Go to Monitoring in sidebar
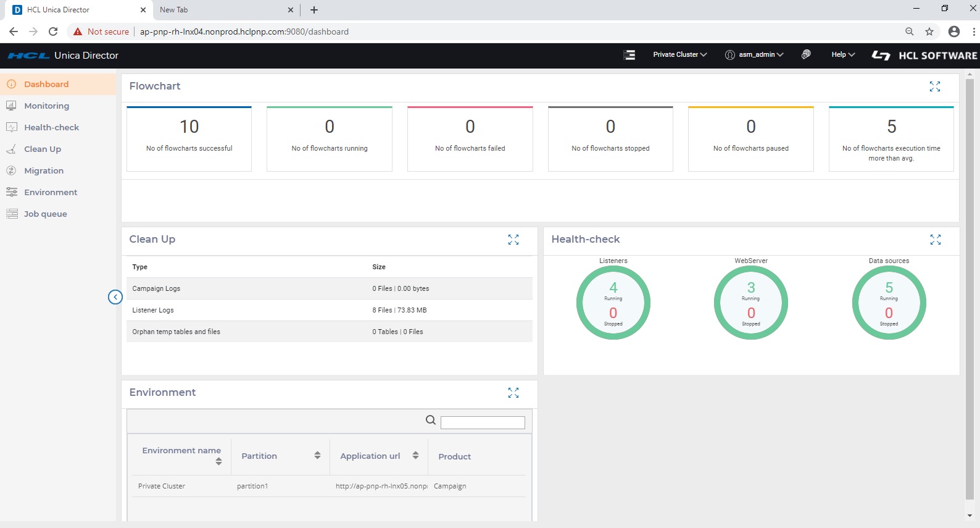This screenshot has height=528, width=980. [46, 106]
